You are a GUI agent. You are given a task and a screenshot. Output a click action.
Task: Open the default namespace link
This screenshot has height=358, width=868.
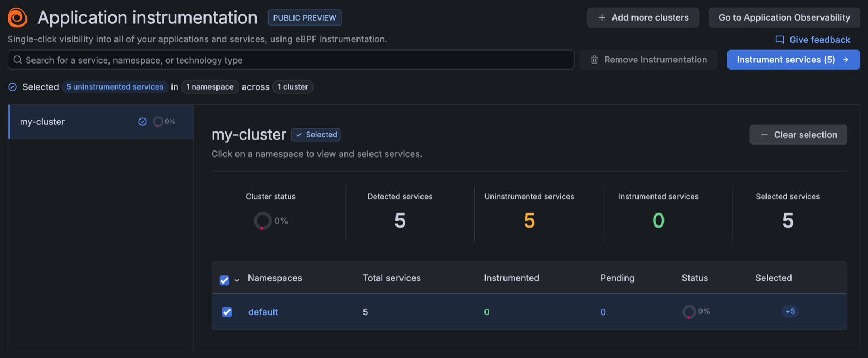263,312
